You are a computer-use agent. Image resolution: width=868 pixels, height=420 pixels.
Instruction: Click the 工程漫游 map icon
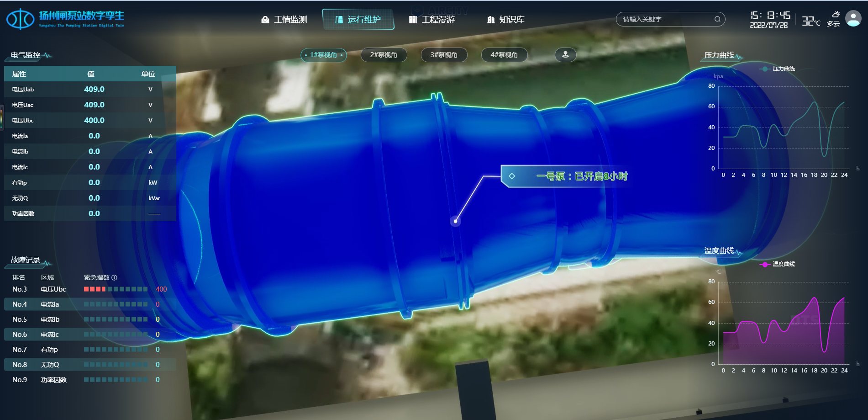click(x=413, y=20)
